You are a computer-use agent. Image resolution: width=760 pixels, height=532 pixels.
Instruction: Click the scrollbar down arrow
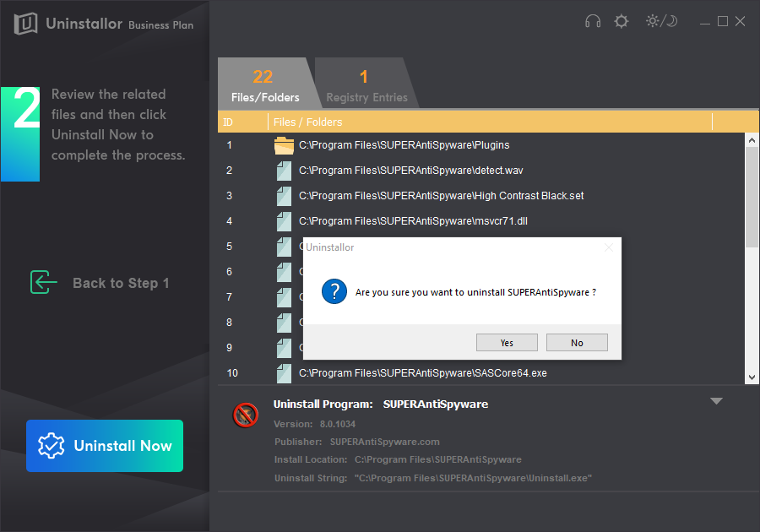pyautogui.click(x=752, y=377)
